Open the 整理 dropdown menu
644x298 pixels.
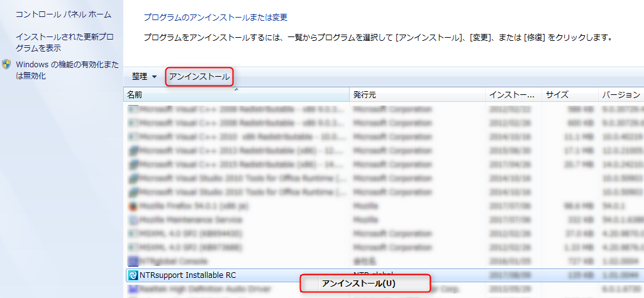tap(144, 77)
